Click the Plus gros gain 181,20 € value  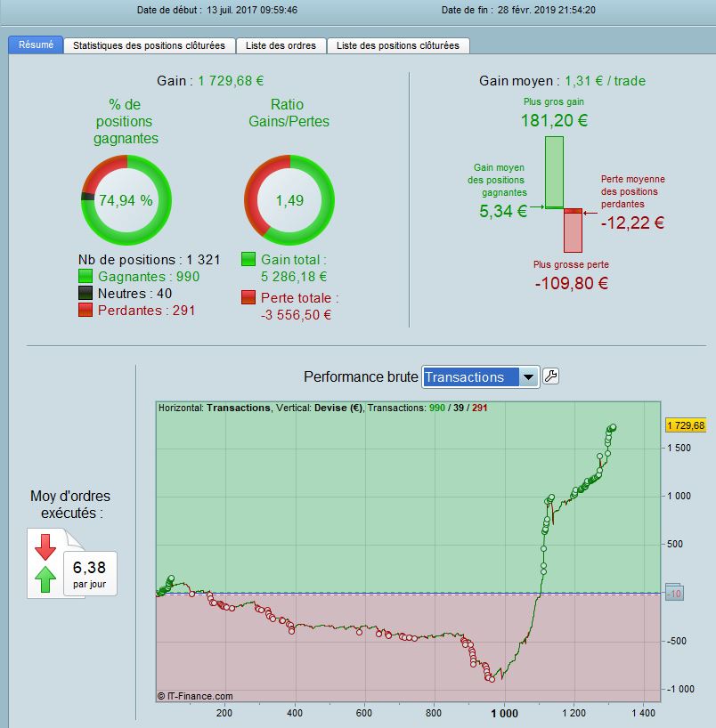pos(554,120)
